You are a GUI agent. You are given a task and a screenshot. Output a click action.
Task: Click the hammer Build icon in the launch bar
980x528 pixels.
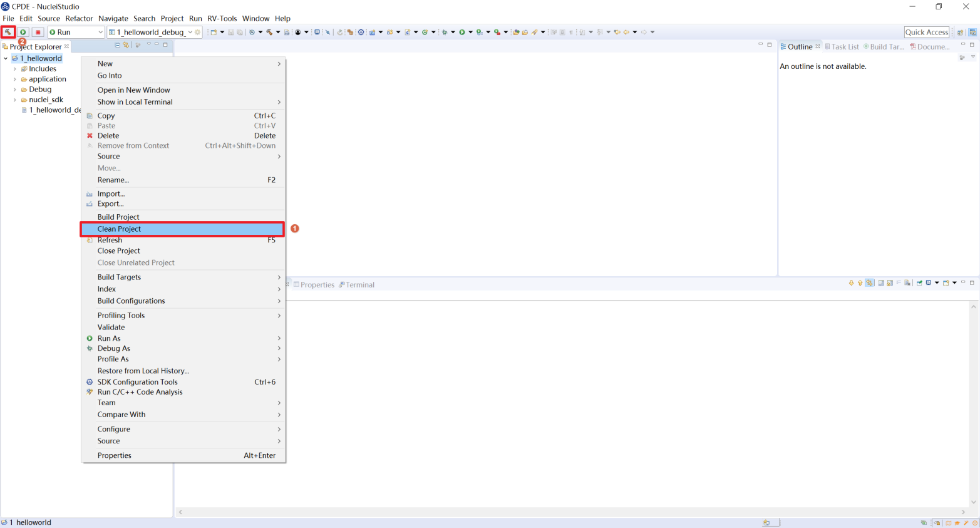click(8, 32)
